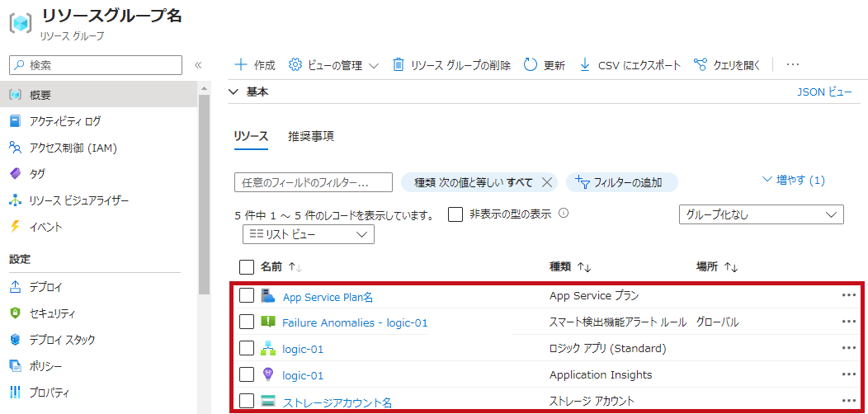Click the 更新 refresh icon

[x=531, y=65]
